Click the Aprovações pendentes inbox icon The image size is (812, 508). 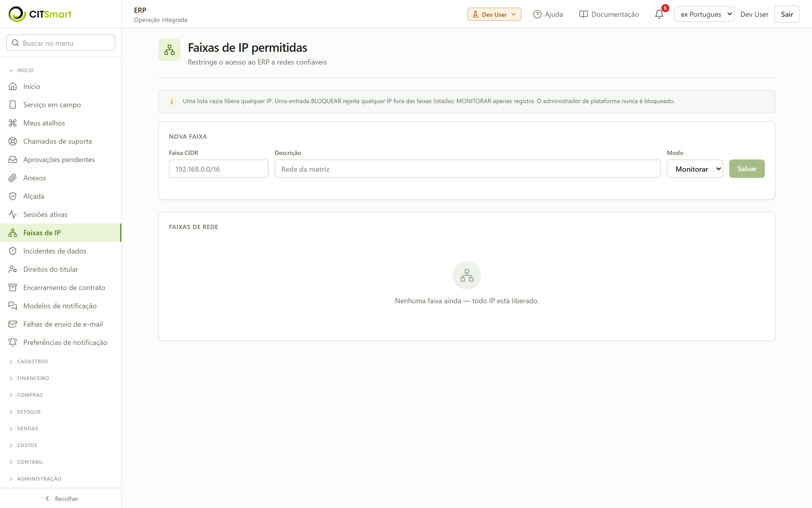(13, 160)
